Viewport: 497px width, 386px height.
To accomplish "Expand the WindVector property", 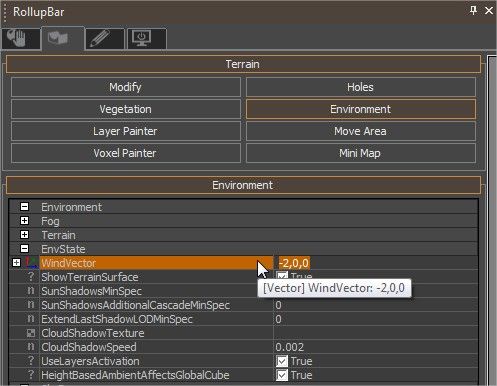I will 16,263.
